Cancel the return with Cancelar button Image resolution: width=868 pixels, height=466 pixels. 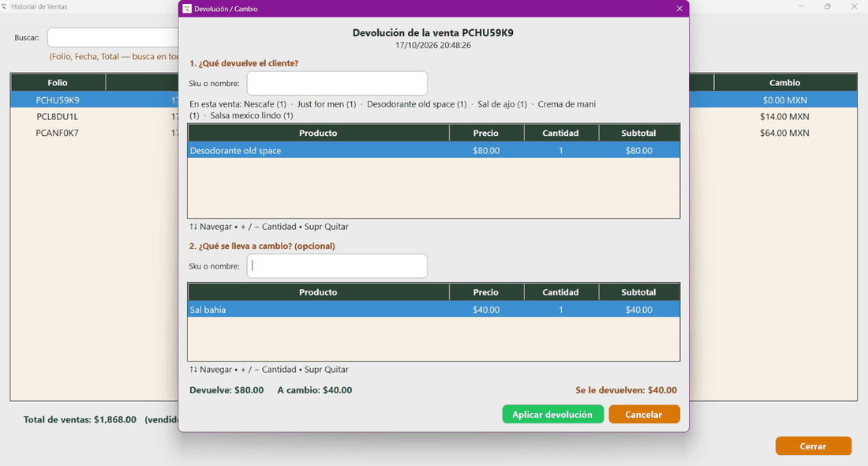coord(644,415)
